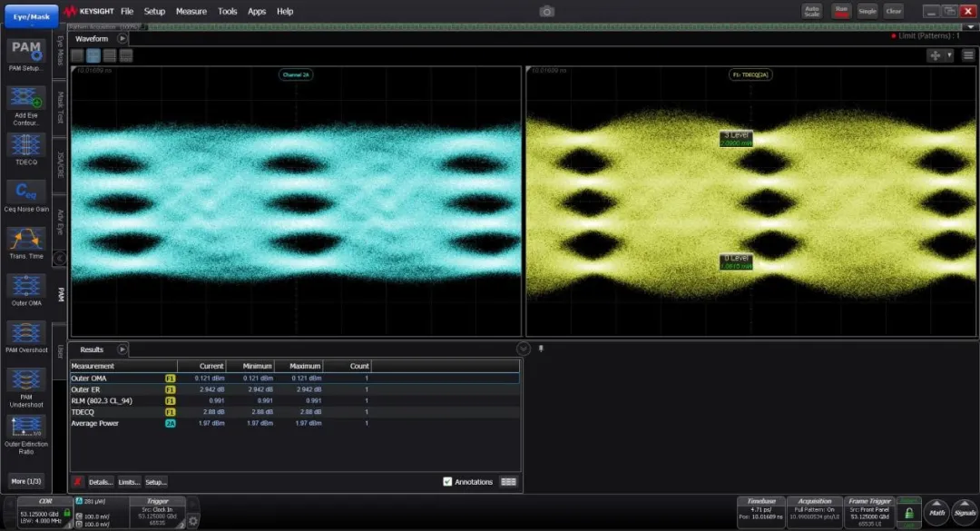Screen dimensions: 980x531
Task: Click the Ceq Noise Gain icon
Action: pyautogui.click(x=26, y=193)
